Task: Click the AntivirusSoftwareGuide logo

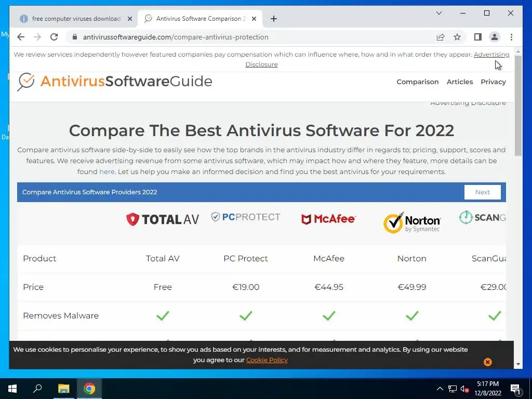Action: tap(115, 82)
